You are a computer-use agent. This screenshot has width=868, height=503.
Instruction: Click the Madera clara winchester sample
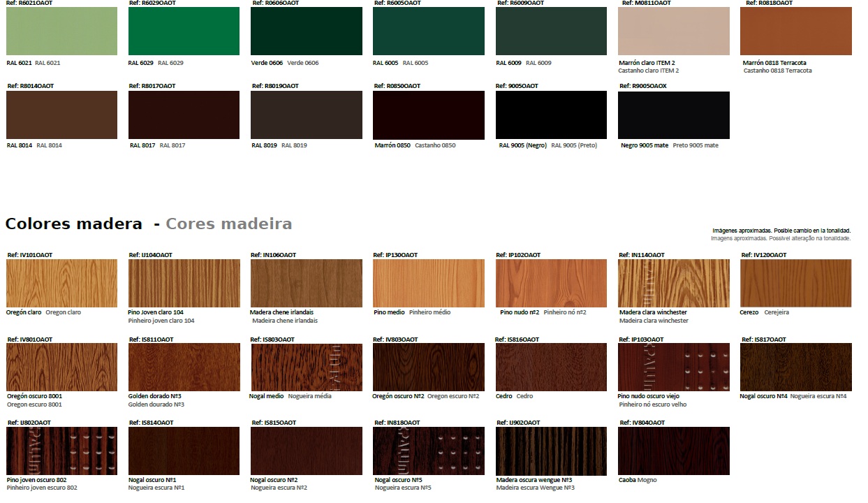pyautogui.click(x=673, y=283)
